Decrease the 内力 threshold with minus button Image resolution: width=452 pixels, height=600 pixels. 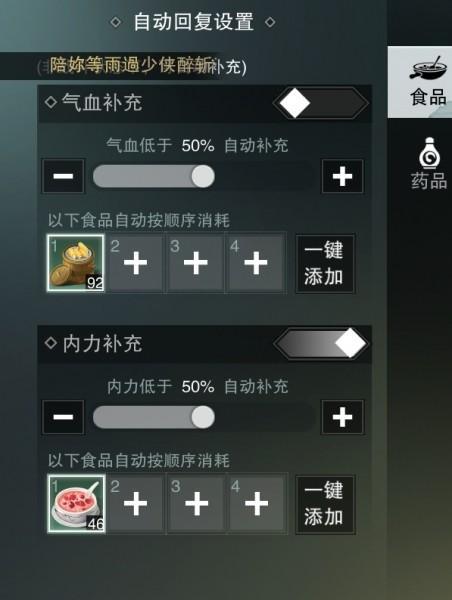point(63,417)
